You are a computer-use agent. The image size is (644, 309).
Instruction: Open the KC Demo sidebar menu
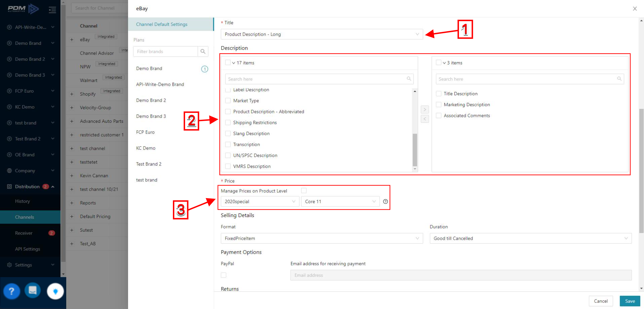tap(31, 107)
